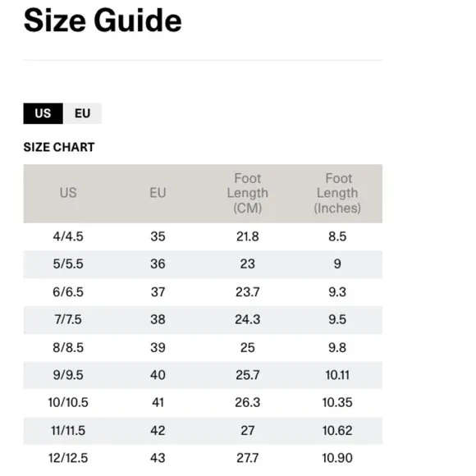Click the EU column header
Screen dimensions: 476x476
click(x=158, y=193)
